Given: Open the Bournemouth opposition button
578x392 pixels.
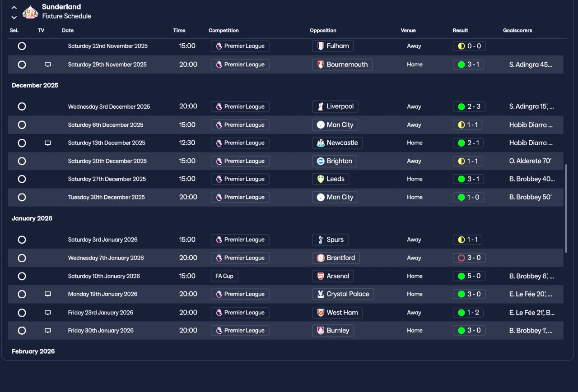Looking at the screenshot, I should point(342,65).
